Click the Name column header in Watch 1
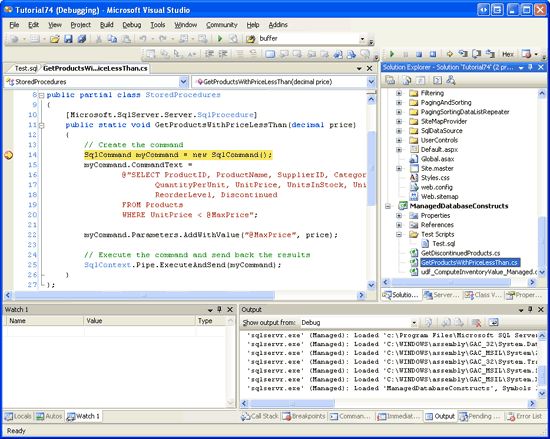The image size is (550, 439). click(x=44, y=321)
